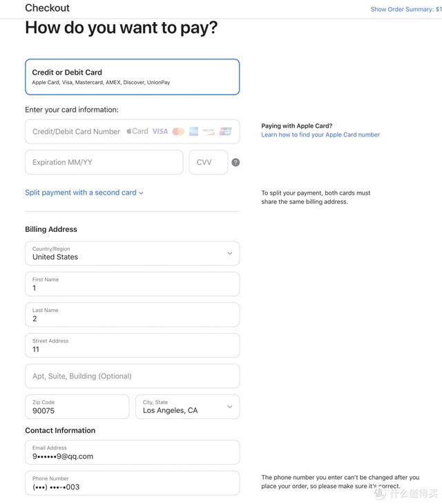This screenshot has width=442, height=504.
Task: Focus the Expiration MM/YY field
Action: pos(104,162)
